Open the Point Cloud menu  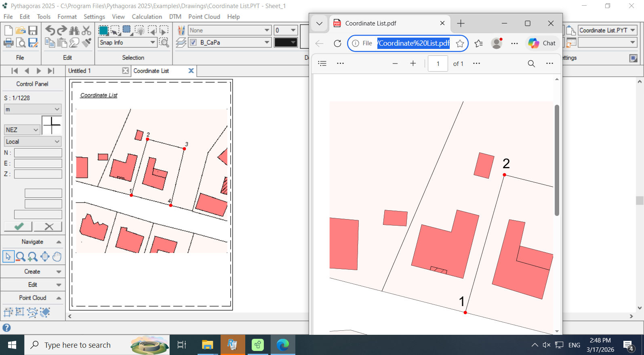click(x=204, y=17)
